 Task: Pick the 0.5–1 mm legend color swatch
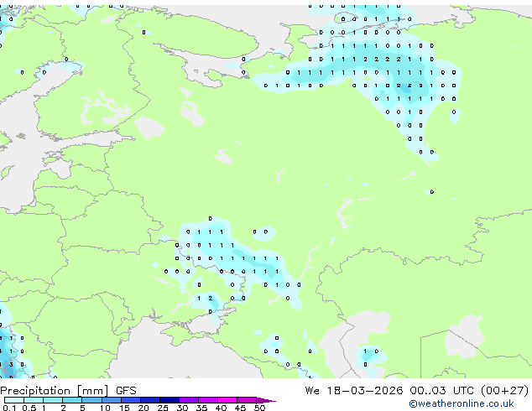(x=34, y=400)
